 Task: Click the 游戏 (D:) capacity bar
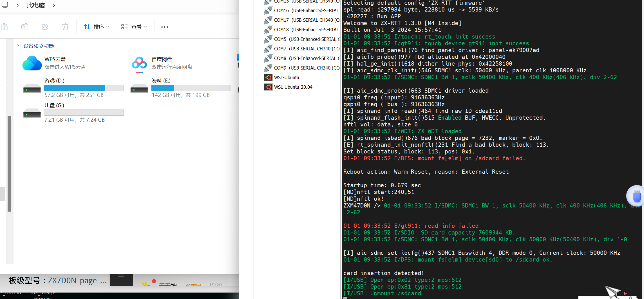(84, 88)
